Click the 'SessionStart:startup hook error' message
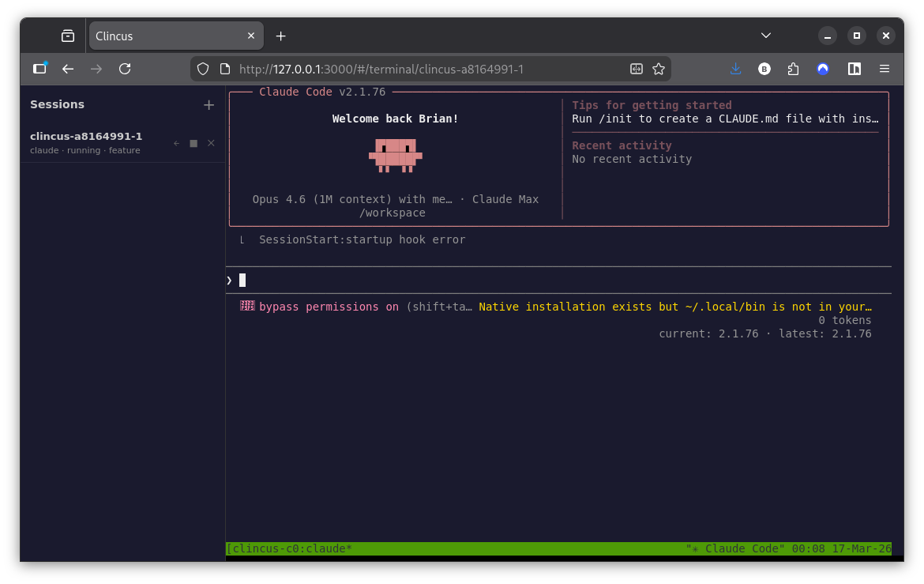Screen dimensions: 924x584 pyautogui.click(x=362, y=239)
